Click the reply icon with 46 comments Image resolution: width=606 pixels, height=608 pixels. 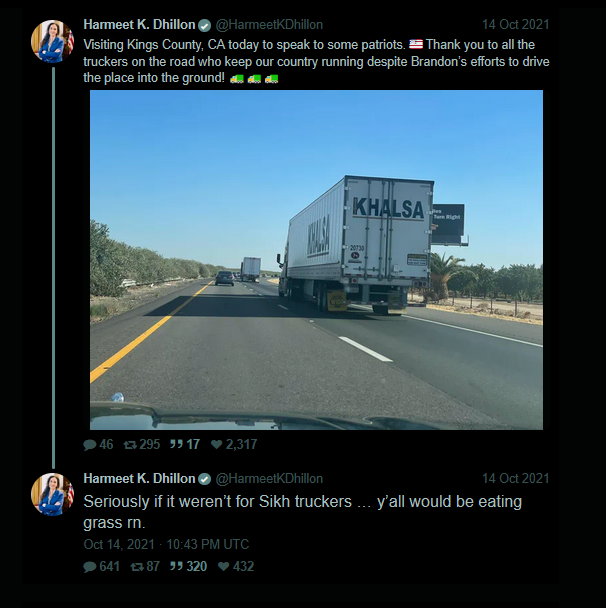click(x=90, y=445)
